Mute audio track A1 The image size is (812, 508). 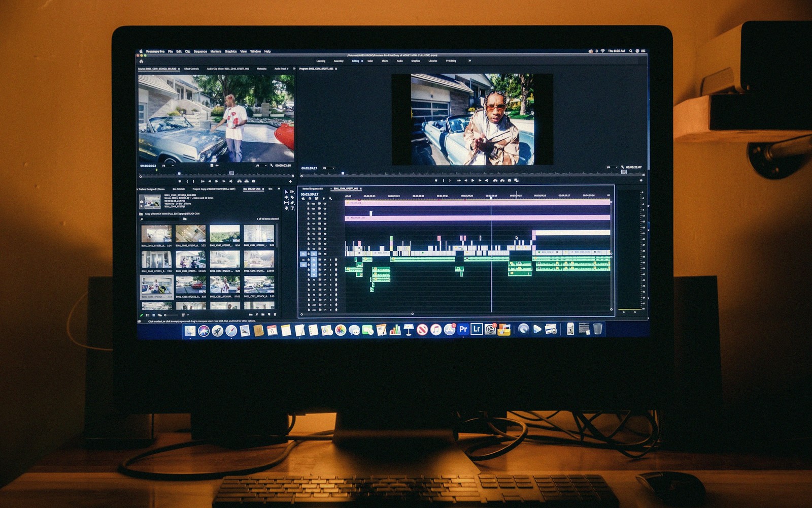(x=325, y=260)
